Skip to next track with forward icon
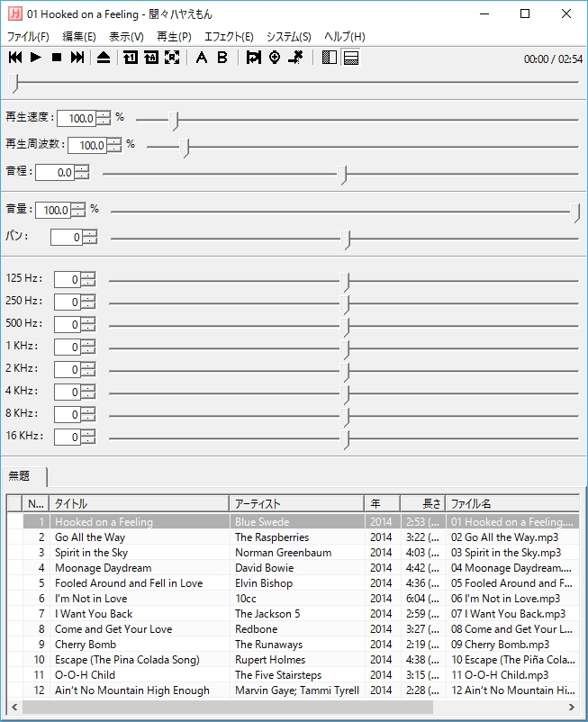 (77, 57)
